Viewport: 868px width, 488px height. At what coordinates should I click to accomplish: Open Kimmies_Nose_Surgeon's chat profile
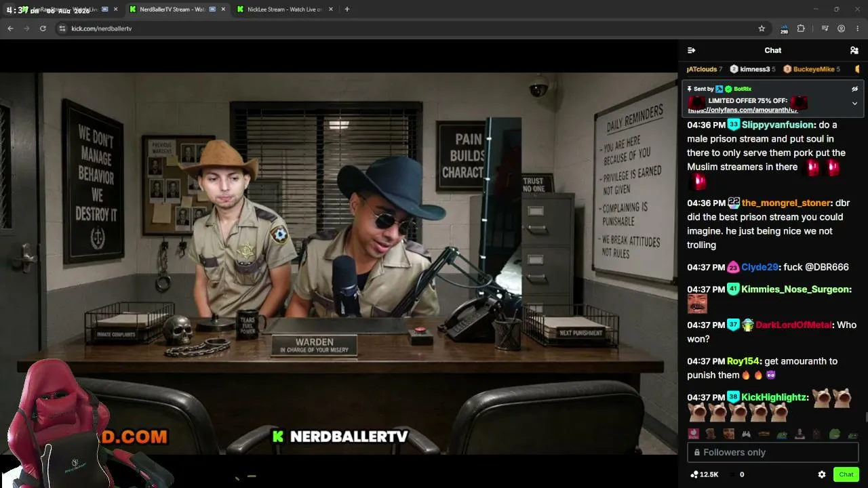pyautogui.click(x=795, y=289)
